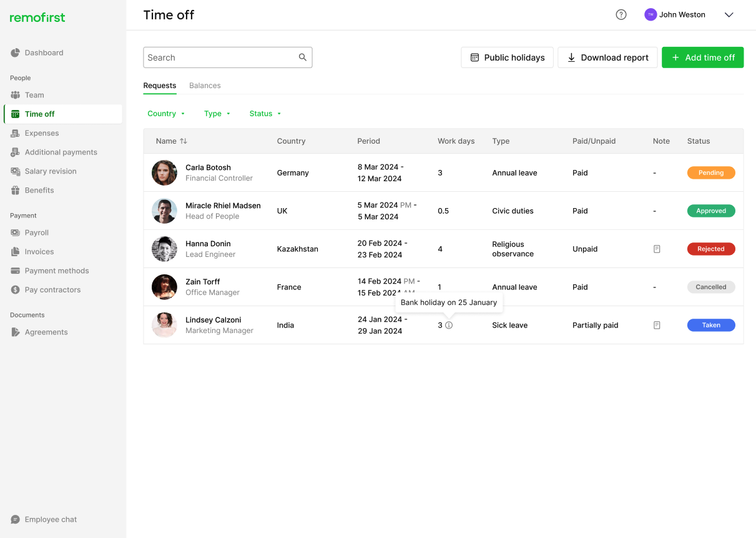Screen dimensions: 756x538
Task: Click the Rejected status badge
Action: (x=711, y=249)
